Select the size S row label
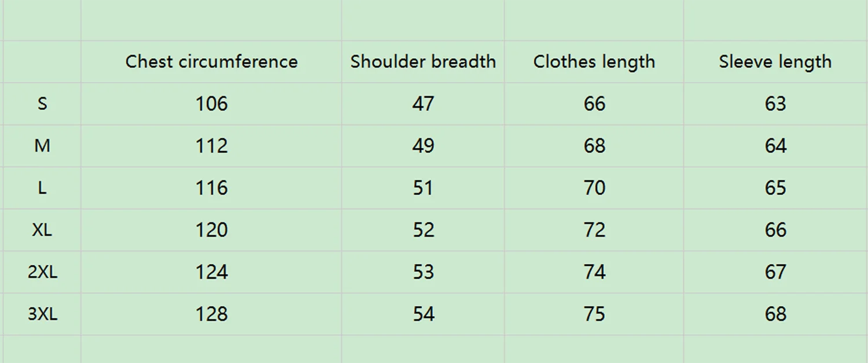Viewport: 868px width, 363px height. coord(42,104)
